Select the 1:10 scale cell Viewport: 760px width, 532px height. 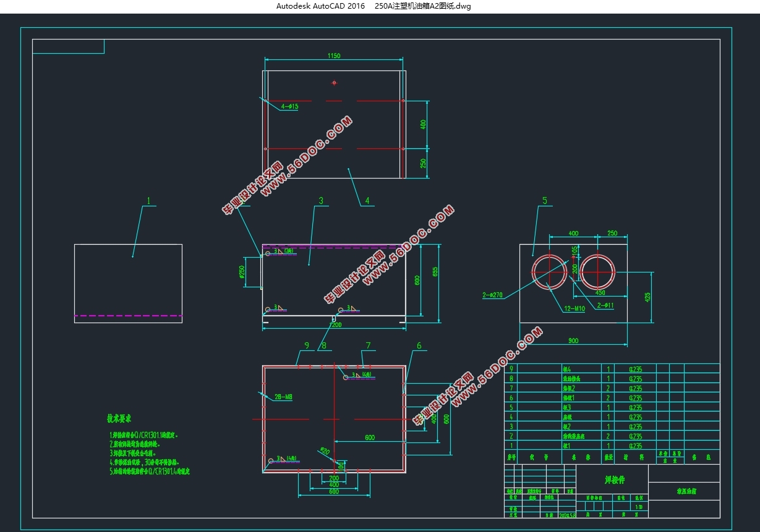coord(638,507)
